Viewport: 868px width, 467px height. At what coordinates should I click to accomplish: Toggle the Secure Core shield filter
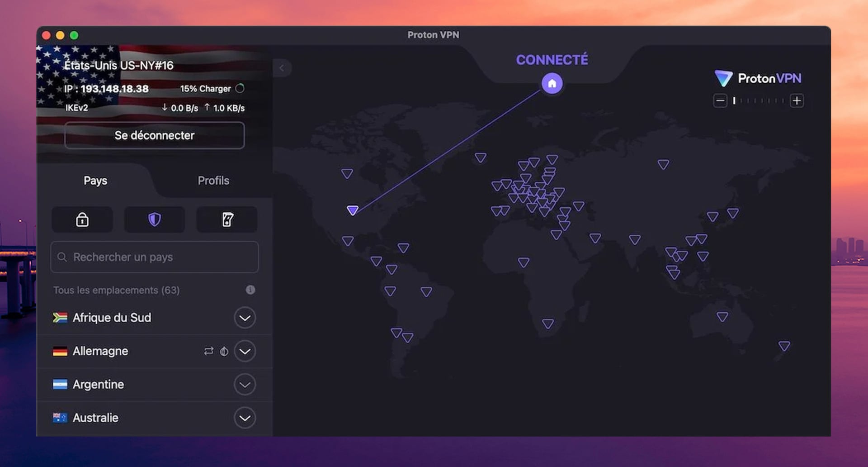coord(154,219)
